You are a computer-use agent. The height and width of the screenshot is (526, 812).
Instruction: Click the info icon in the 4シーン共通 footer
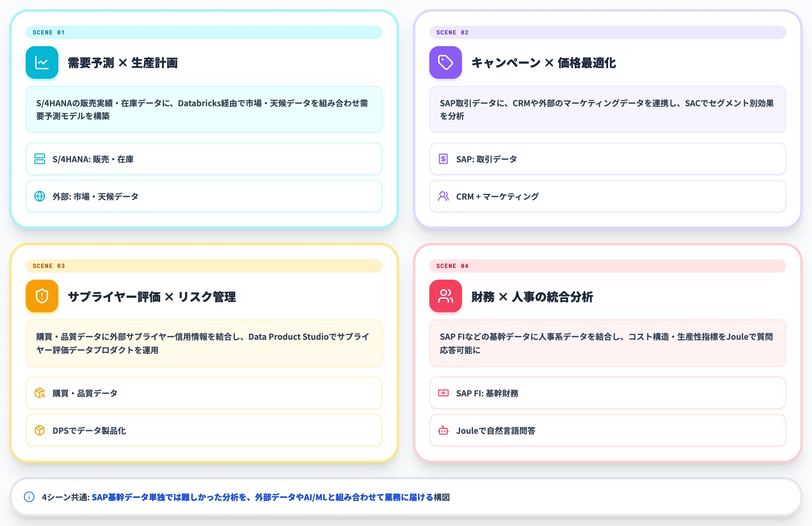pyautogui.click(x=29, y=497)
